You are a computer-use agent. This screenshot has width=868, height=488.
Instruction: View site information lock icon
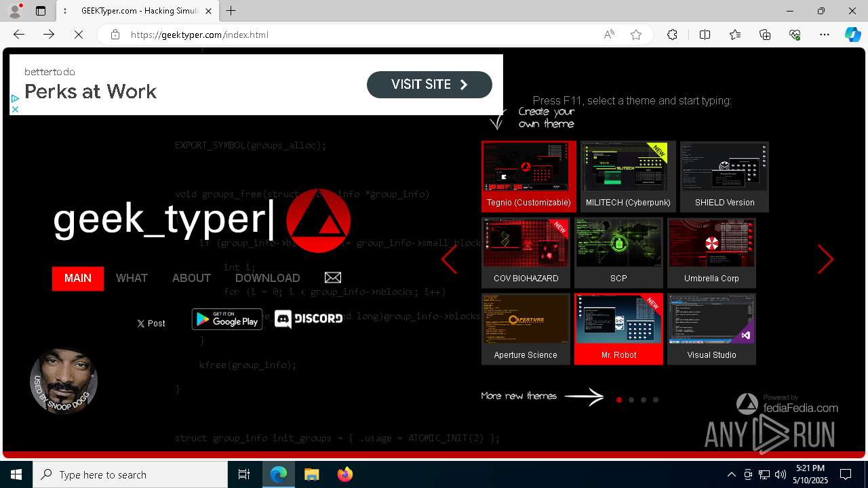[115, 35]
